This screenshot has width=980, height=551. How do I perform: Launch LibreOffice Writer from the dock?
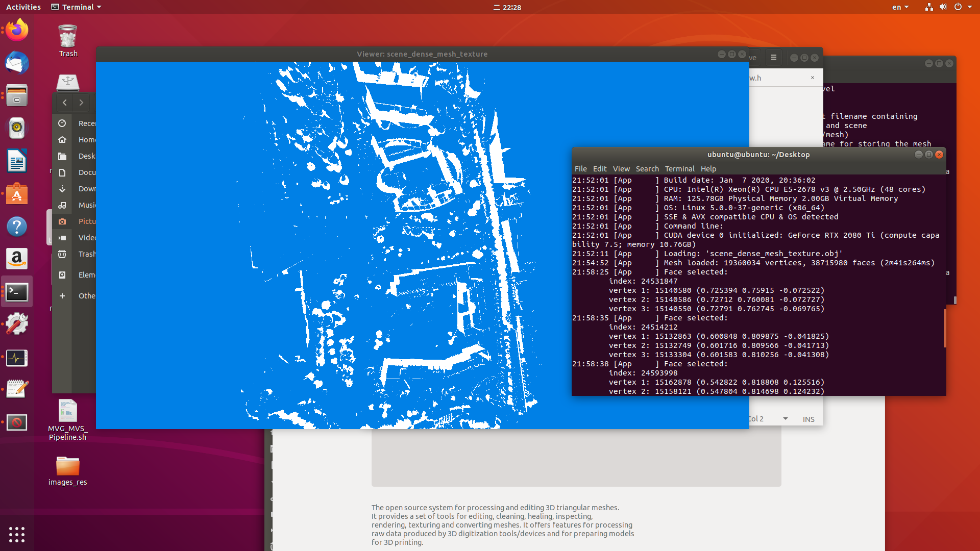coord(17,161)
